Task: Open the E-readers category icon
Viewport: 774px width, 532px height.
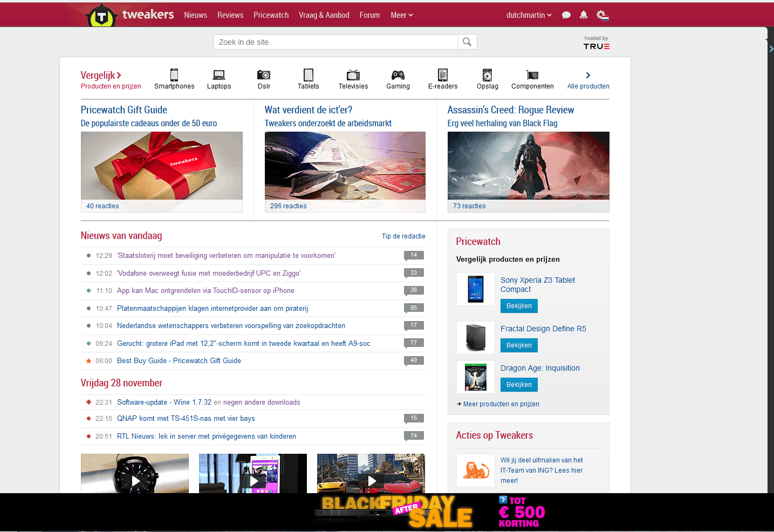Action: [x=443, y=75]
